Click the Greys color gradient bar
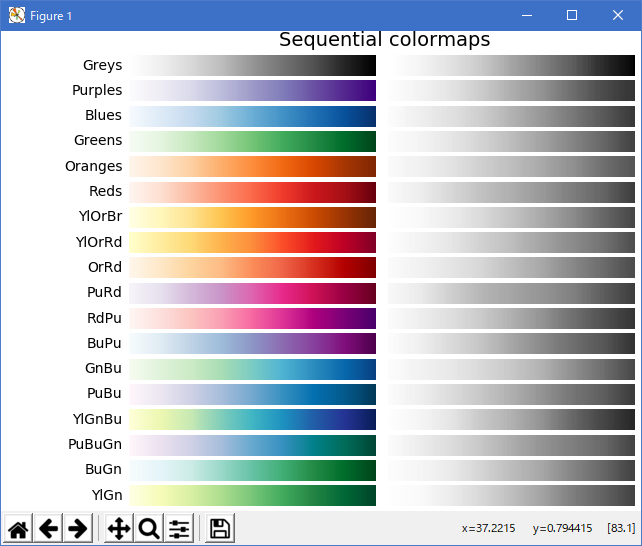This screenshot has height=546, width=642. tap(253, 65)
